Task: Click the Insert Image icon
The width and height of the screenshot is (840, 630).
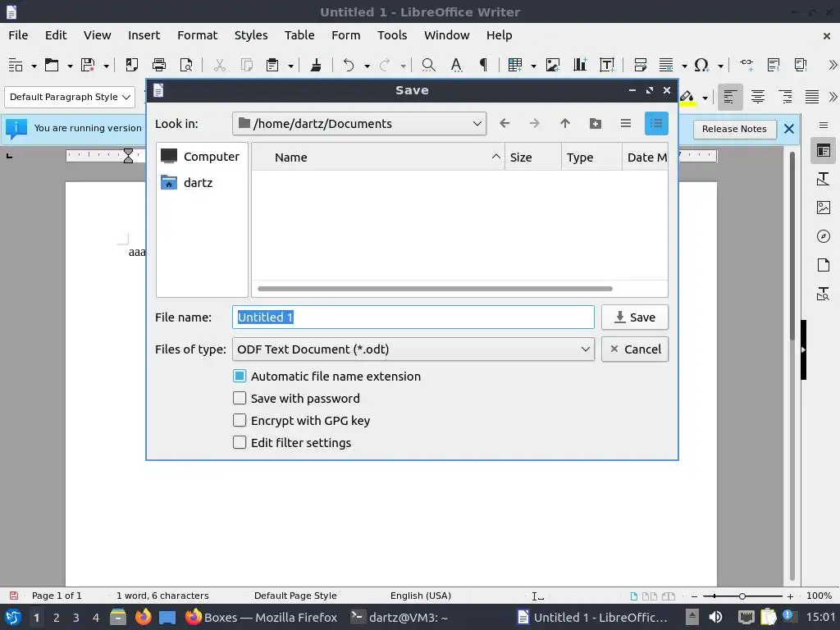Action: 552,65
